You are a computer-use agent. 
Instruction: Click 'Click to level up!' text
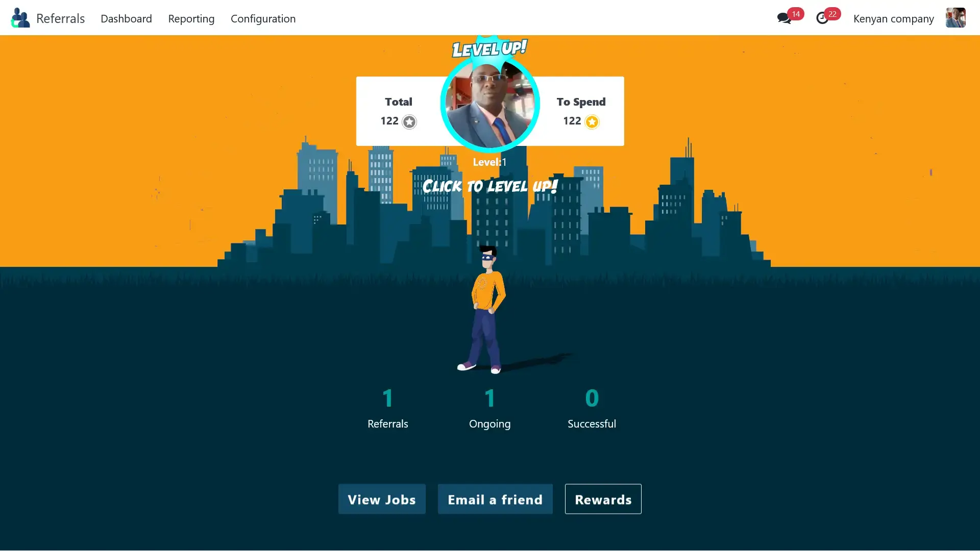coord(490,186)
